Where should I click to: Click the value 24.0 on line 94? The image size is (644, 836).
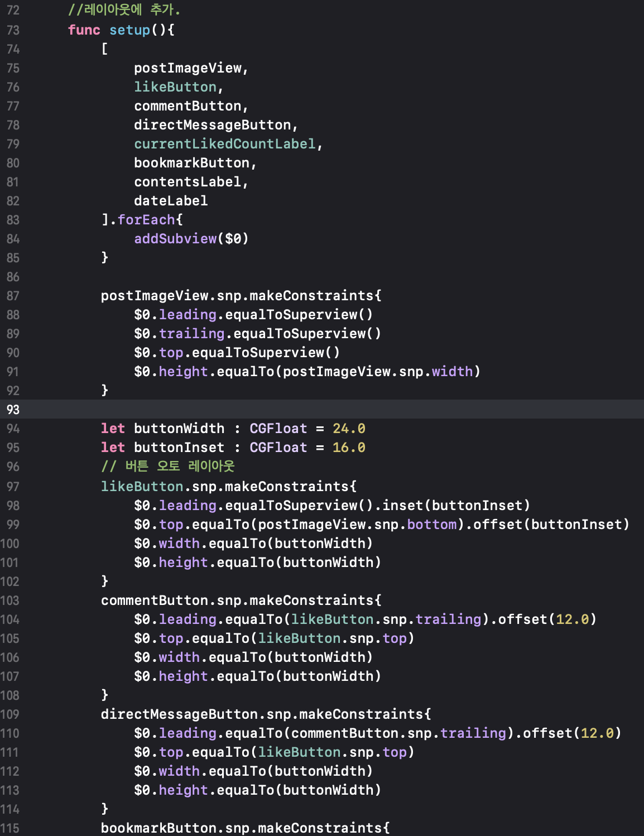tap(349, 429)
